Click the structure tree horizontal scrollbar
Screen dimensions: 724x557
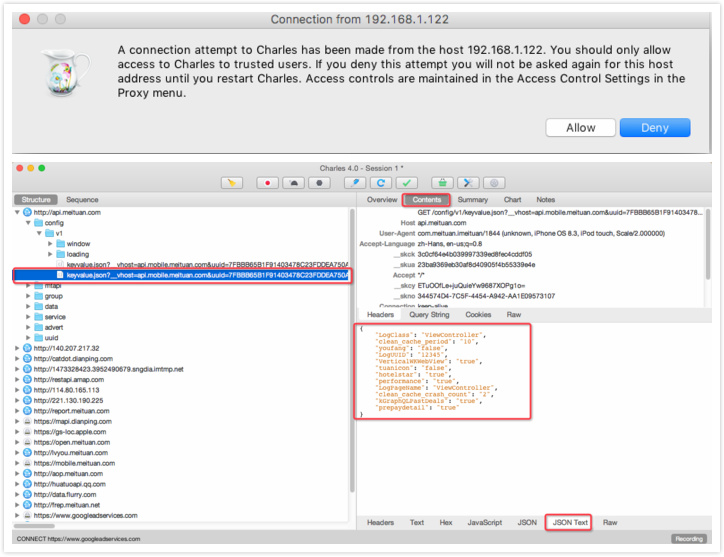point(35,526)
